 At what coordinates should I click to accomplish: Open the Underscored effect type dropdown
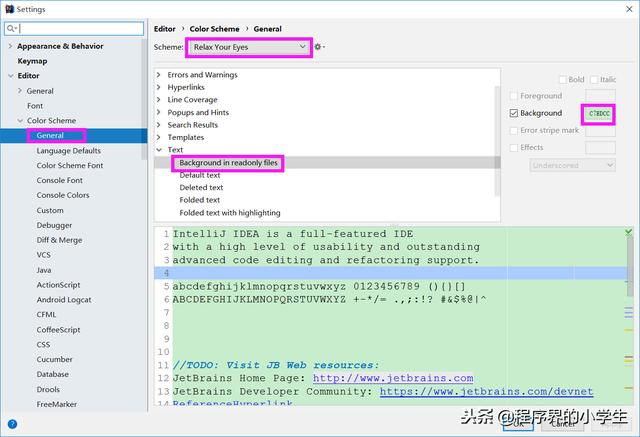coord(572,165)
